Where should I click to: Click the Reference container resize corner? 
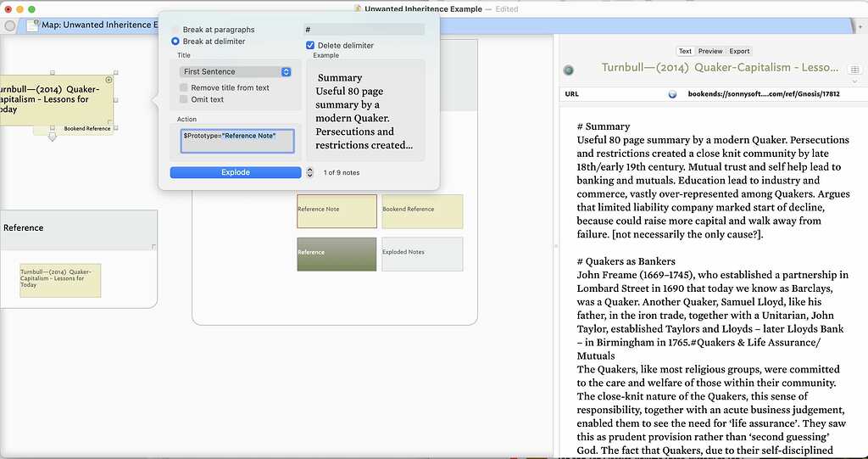click(154, 247)
